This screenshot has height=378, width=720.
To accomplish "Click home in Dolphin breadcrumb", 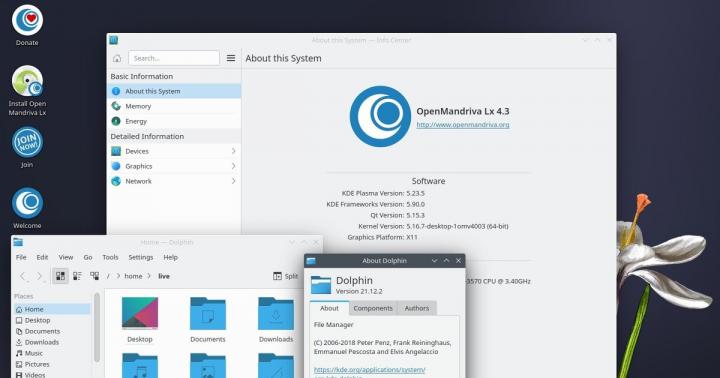I will click(133, 276).
